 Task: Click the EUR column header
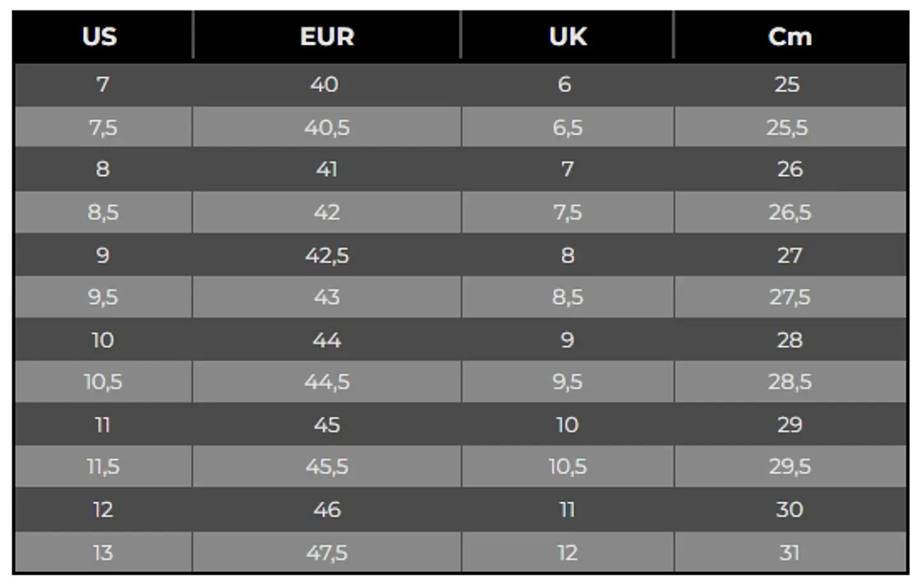click(x=327, y=36)
